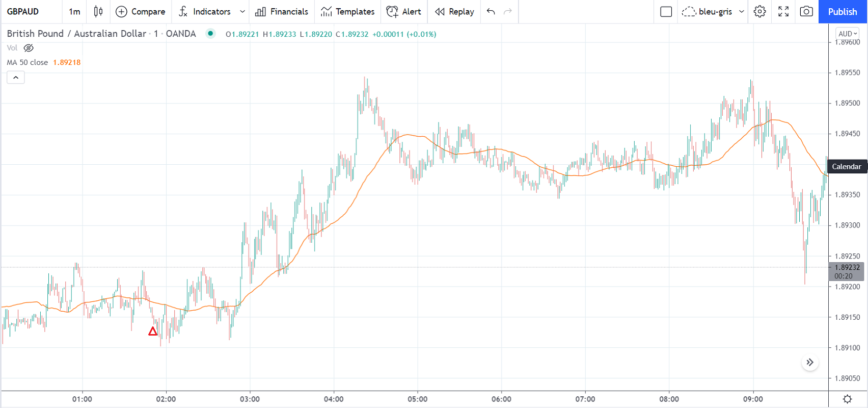Viewport: 868px width, 408px height.
Task: Change the 1m time interval
Action: pyautogui.click(x=74, y=12)
